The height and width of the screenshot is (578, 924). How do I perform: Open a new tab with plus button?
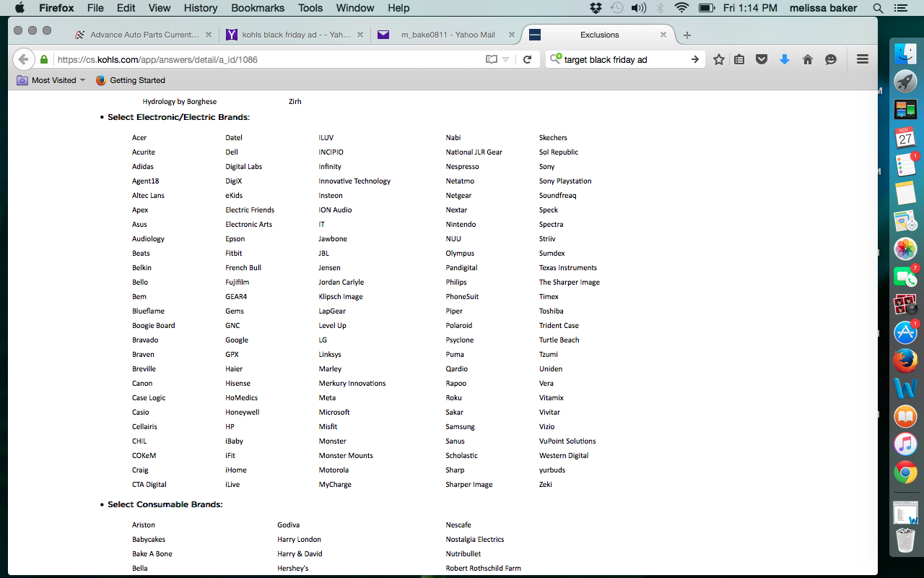point(687,35)
